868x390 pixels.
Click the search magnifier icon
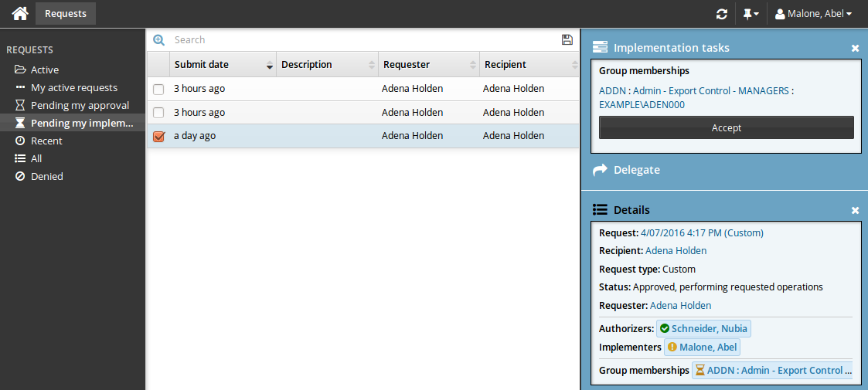tap(159, 40)
